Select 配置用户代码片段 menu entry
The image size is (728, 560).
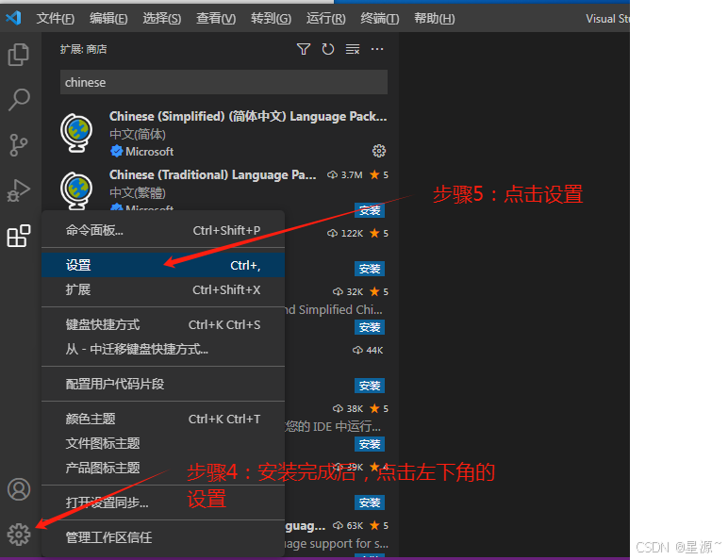coord(163,384)
